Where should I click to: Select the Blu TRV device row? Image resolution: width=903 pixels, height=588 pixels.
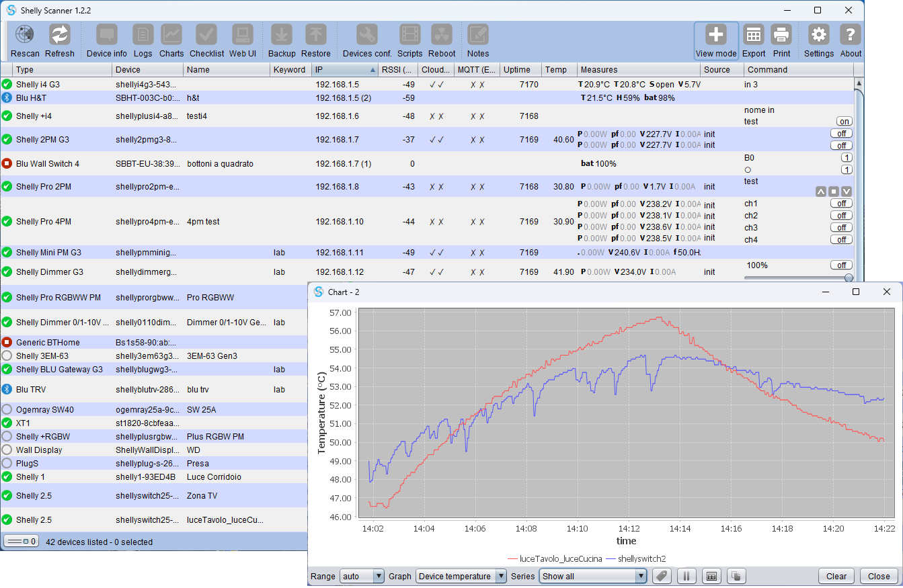(155, 389)
